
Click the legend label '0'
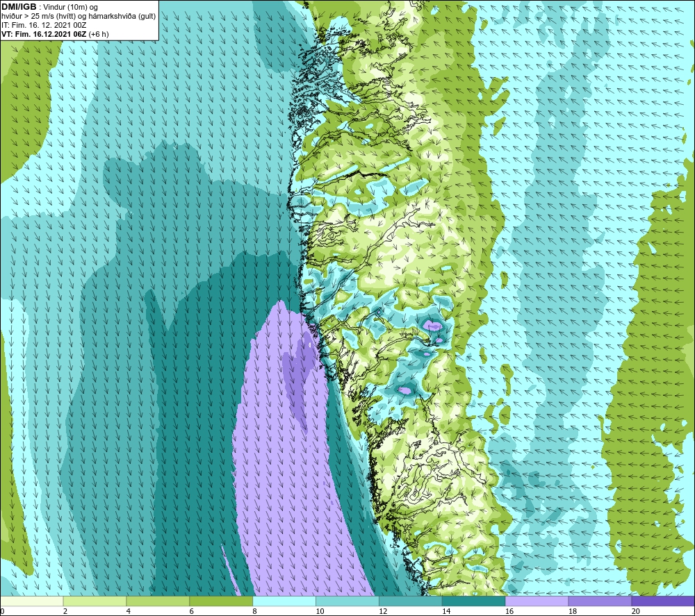[3, 611]
